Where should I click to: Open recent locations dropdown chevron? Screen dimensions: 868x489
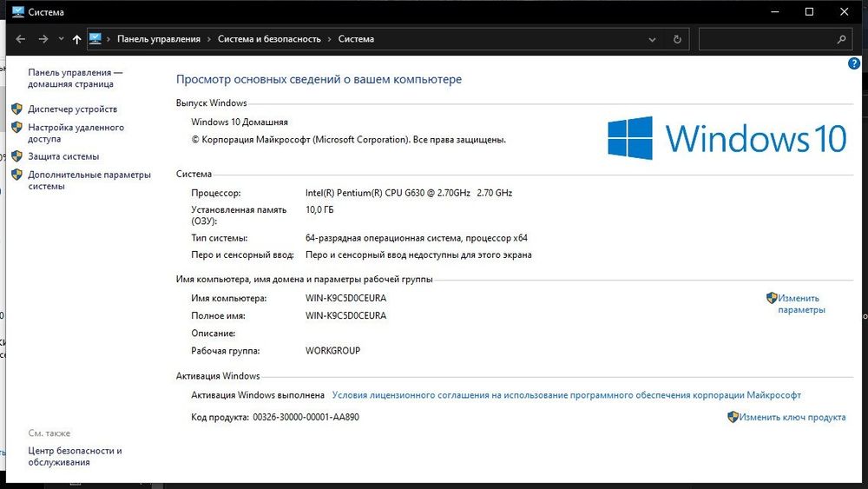point(61,39)
